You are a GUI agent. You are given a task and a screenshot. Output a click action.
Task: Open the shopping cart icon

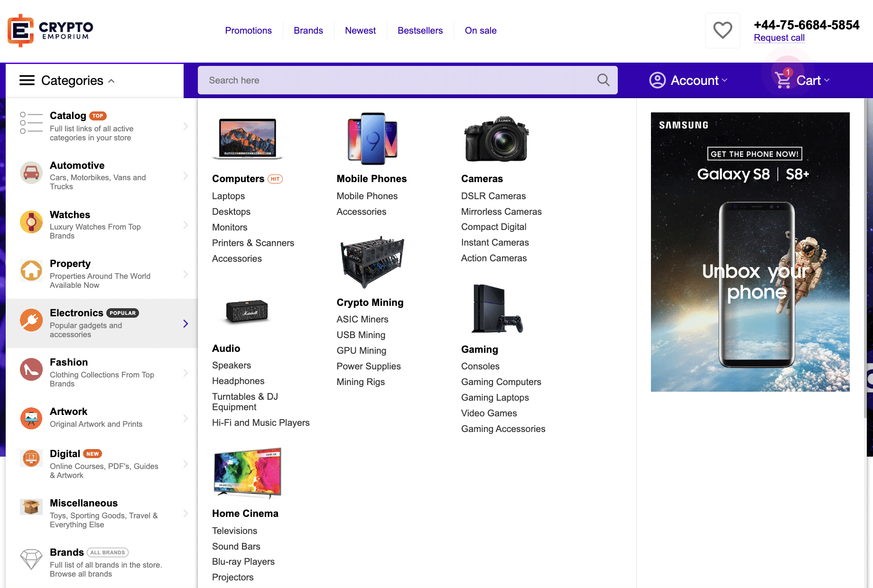coord(783,80)
